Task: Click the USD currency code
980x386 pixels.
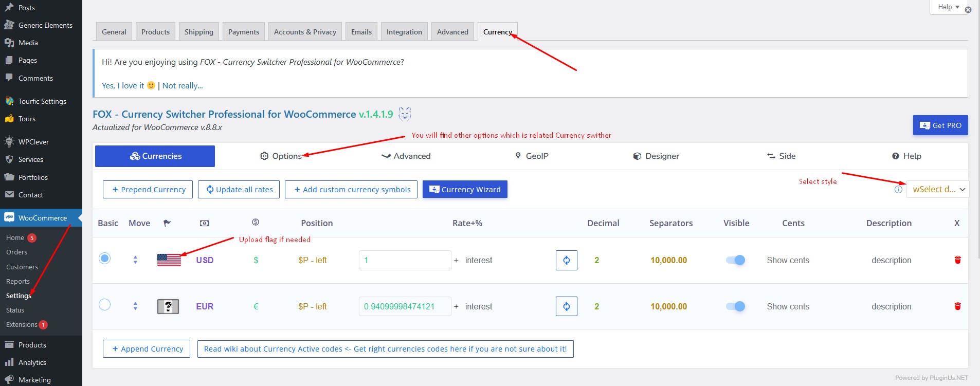Action: [x=205, y=260]
